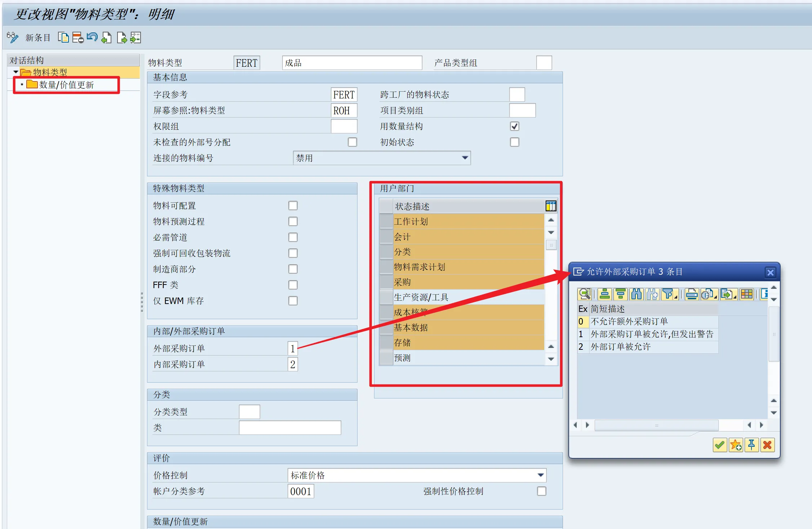This screenshot has width=812, height=529.
Task: Open the 连接的物料编号 dropdown
Action: click(x=465, y=158)
